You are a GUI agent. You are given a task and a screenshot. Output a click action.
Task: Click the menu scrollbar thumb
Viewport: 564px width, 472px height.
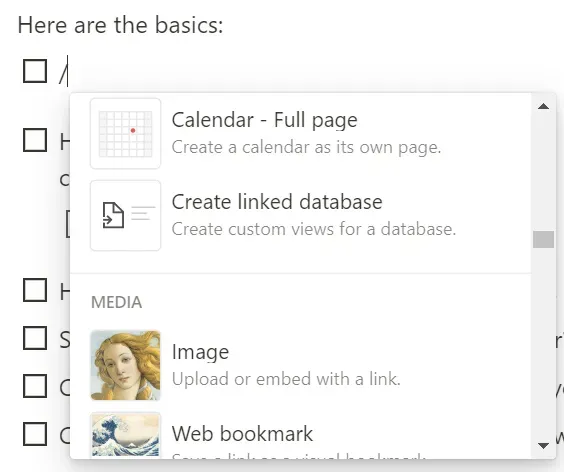pyautogui.click(x=543, y=239)
